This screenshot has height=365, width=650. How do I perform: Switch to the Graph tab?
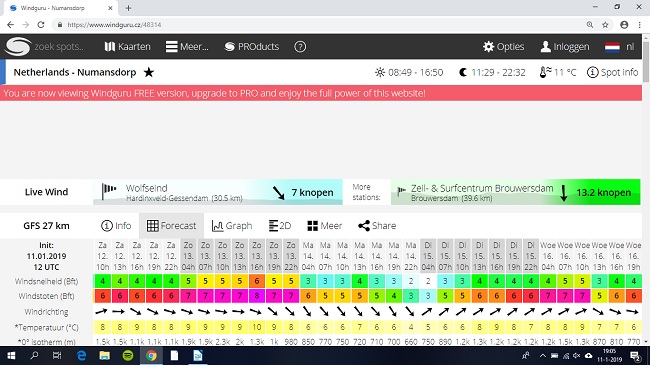tap(232, 226)
